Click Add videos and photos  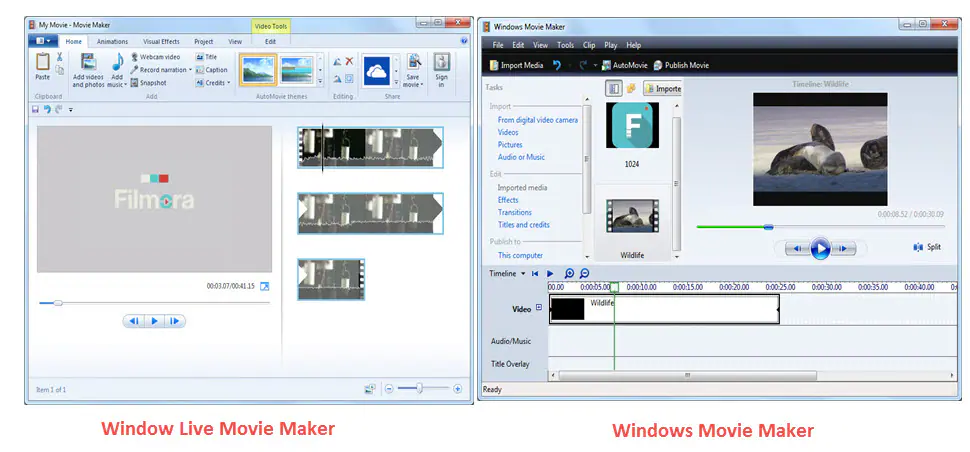(88, 70)
